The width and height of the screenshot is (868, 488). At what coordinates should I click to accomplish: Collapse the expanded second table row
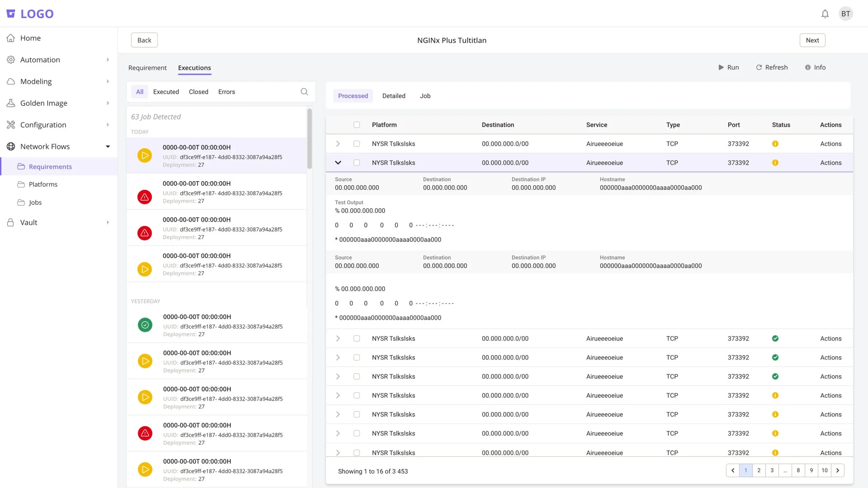pos(338,163)
